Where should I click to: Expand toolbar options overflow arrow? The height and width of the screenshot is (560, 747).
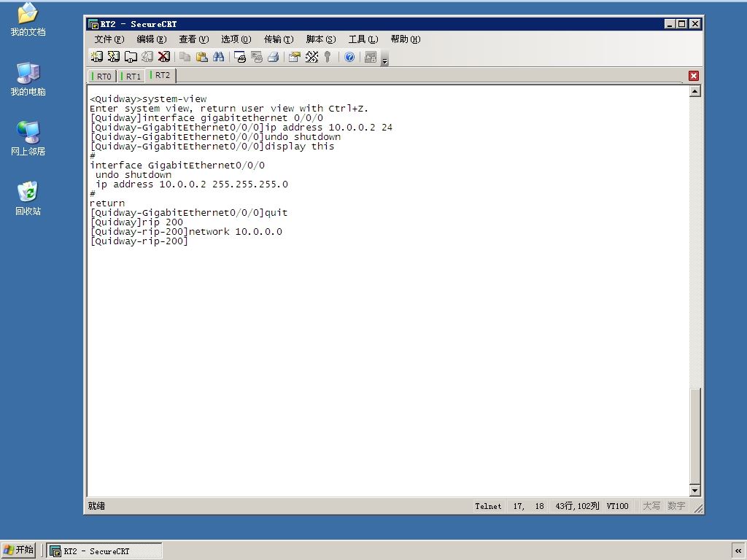(x=385, y=59)
